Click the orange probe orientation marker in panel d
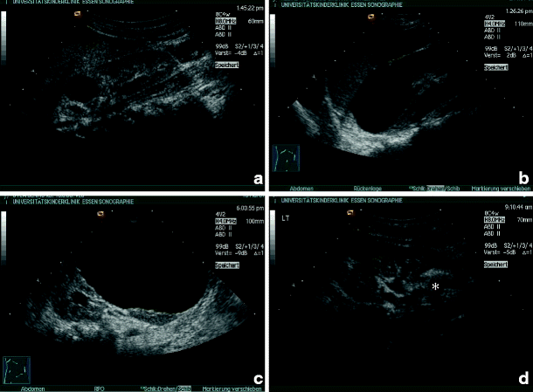Viewport: 533px width, 392px height. pyautogui.click(x=350, y=213)
